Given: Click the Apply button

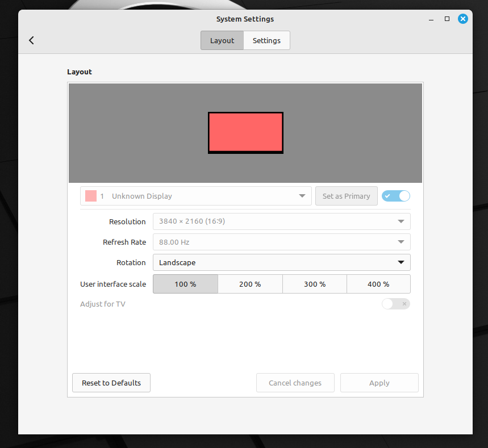Looking at the screenshot, I should (x=379, y=383).
